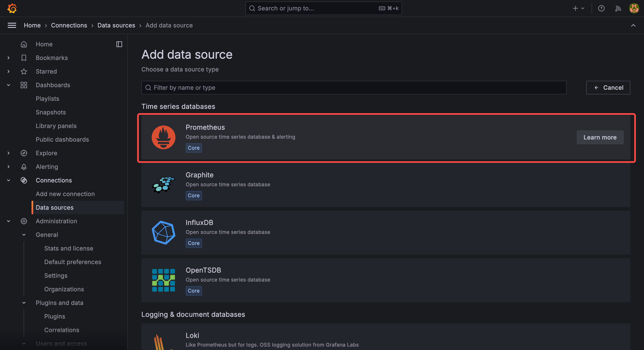Expand the Bookmarks section chevron
The image size is (644, 350).
[9, 58]
